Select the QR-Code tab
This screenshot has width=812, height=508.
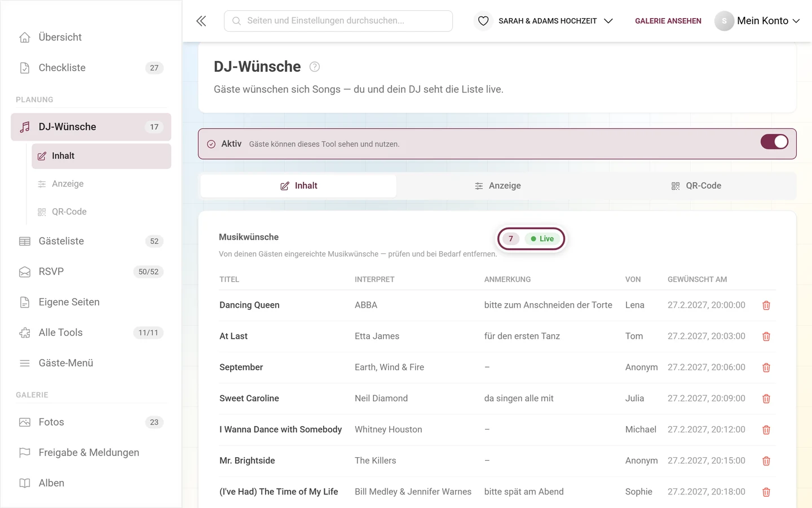click(696, 186)
